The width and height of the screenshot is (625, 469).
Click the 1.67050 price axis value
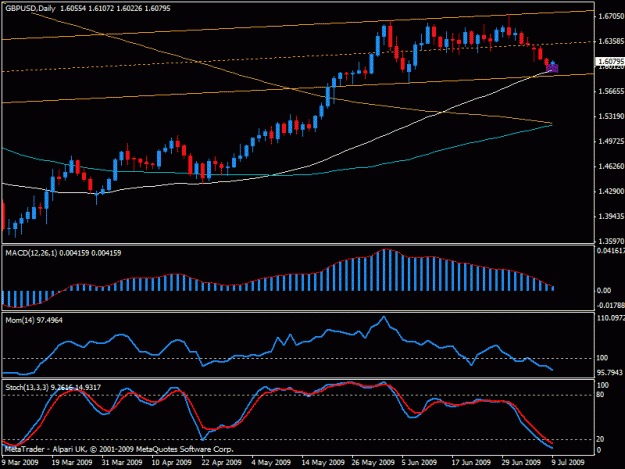pyautogui.click(x=611, y=16)
